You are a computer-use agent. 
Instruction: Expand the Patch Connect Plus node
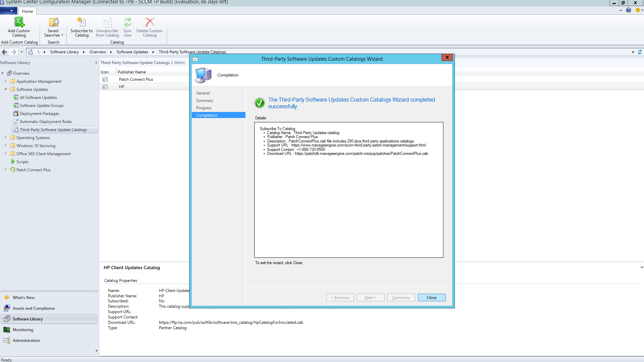coord(6,170)
